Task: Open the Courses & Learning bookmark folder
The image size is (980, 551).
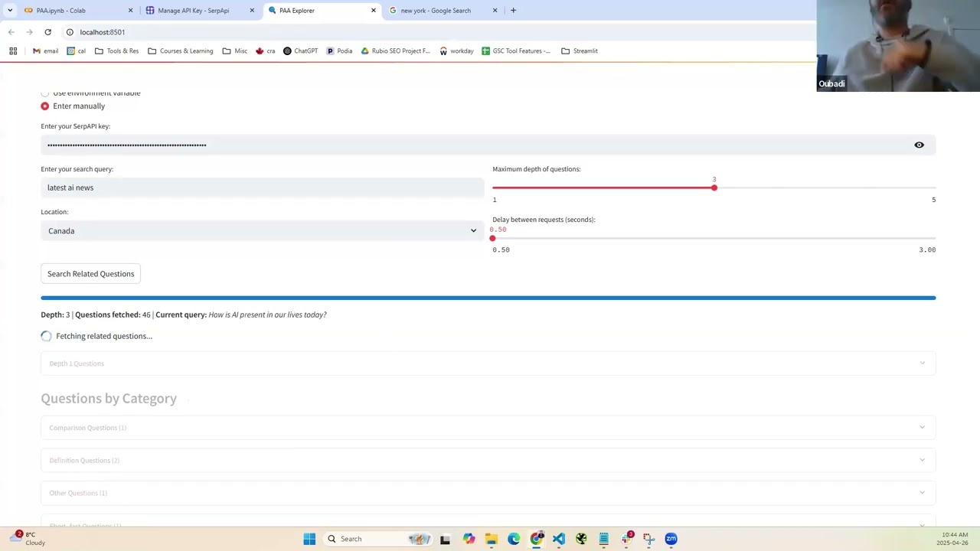Action: [180, 51]
